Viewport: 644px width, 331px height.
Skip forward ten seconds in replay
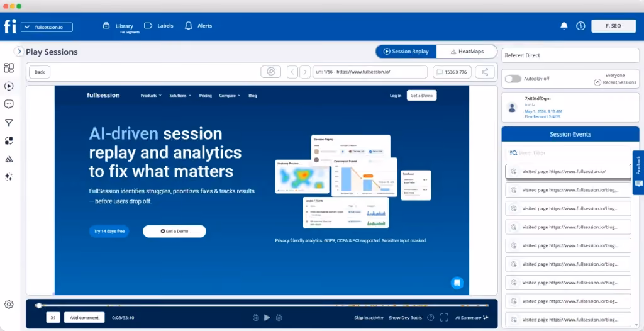[279, 317]
